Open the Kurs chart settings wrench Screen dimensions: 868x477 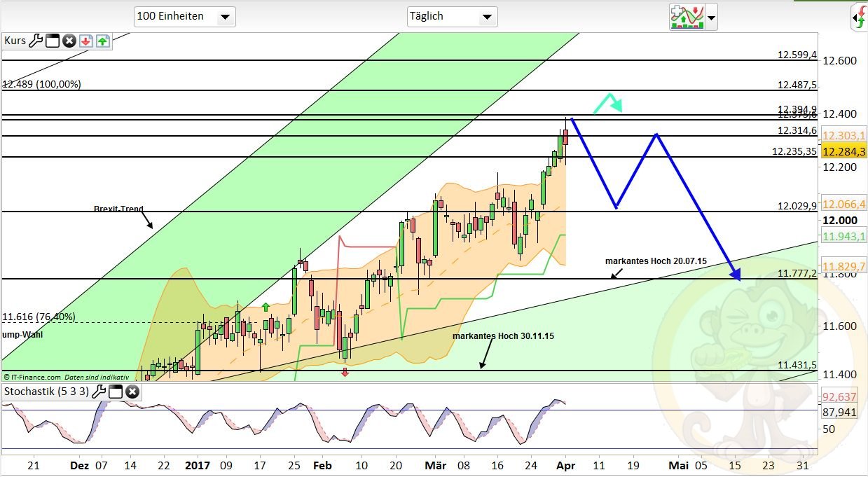[x=36, y=41]
